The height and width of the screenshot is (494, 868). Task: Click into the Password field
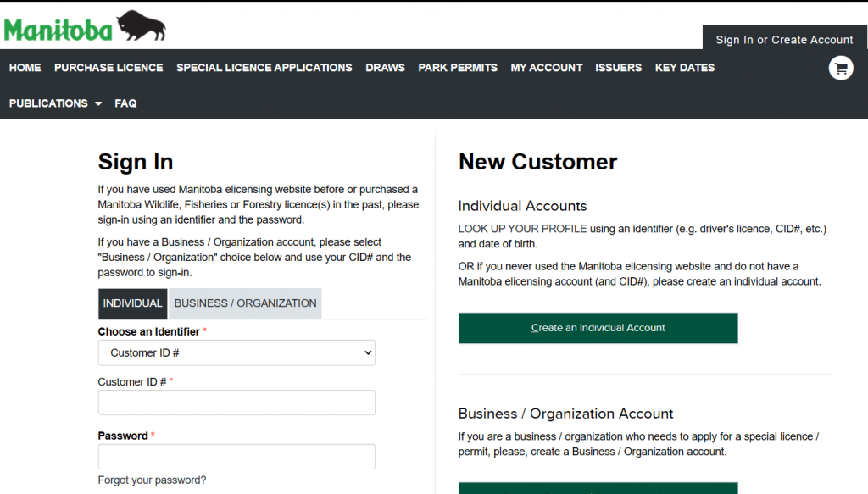click(x=236, y=457)
